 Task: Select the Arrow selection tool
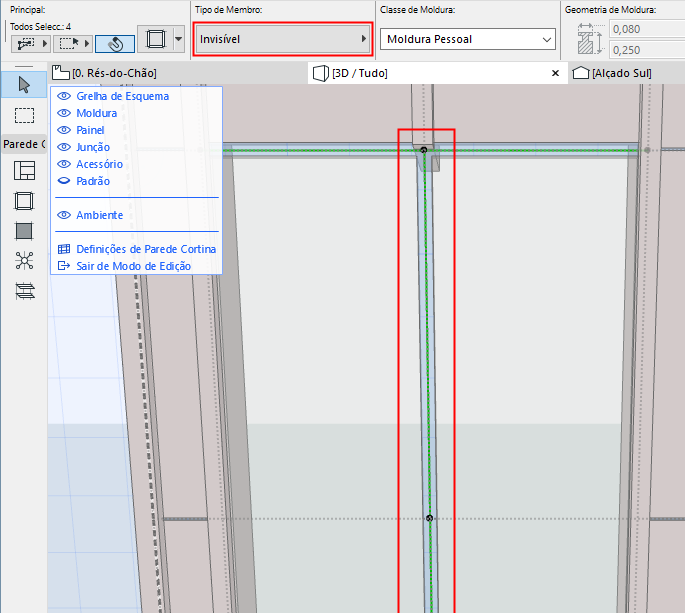pos(24,84)
